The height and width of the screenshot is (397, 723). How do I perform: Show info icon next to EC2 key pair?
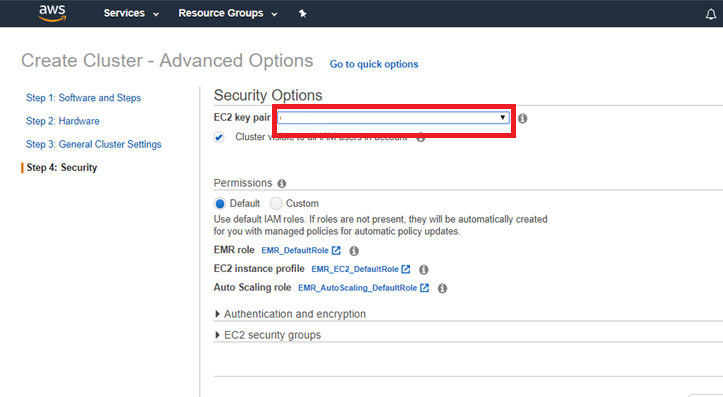[x=522, y=119]
